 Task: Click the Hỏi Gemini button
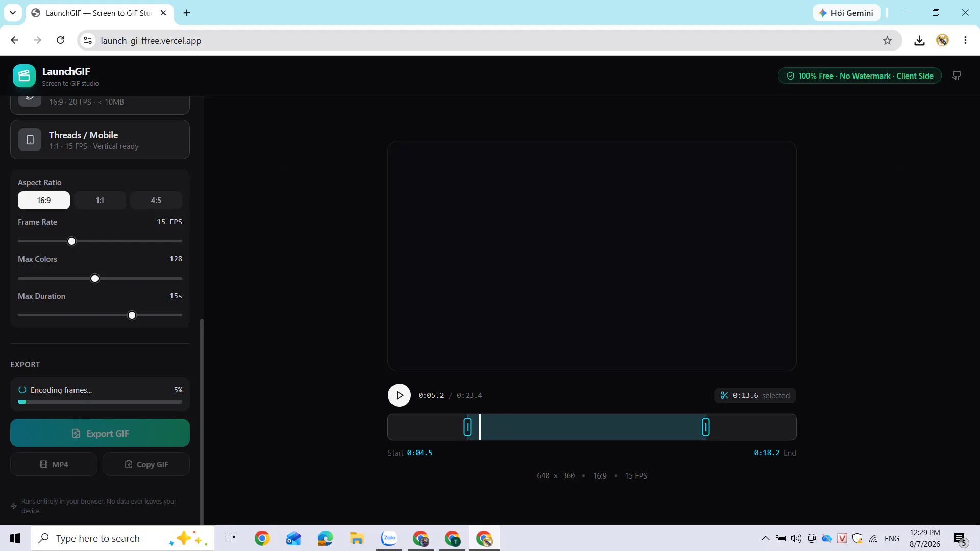(846, 13)
